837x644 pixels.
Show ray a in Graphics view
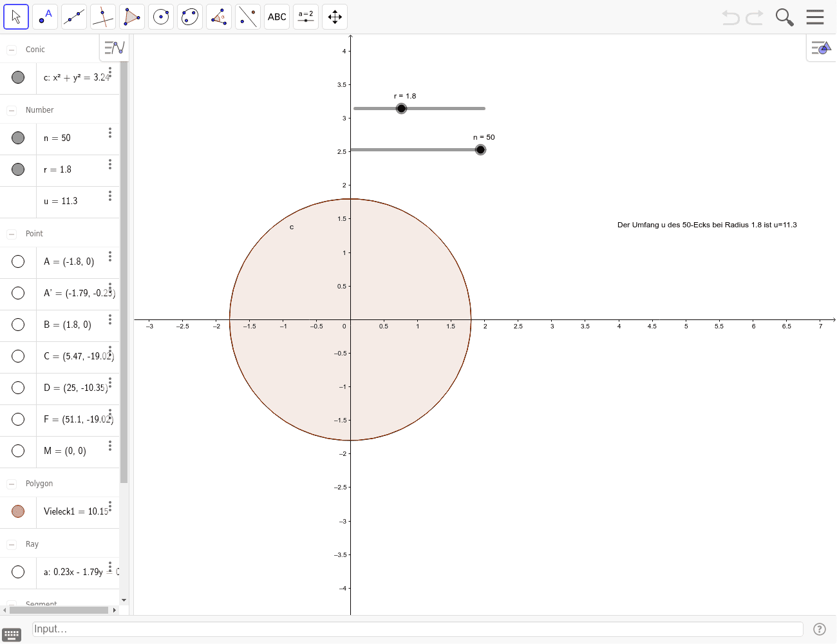point(18,572)
